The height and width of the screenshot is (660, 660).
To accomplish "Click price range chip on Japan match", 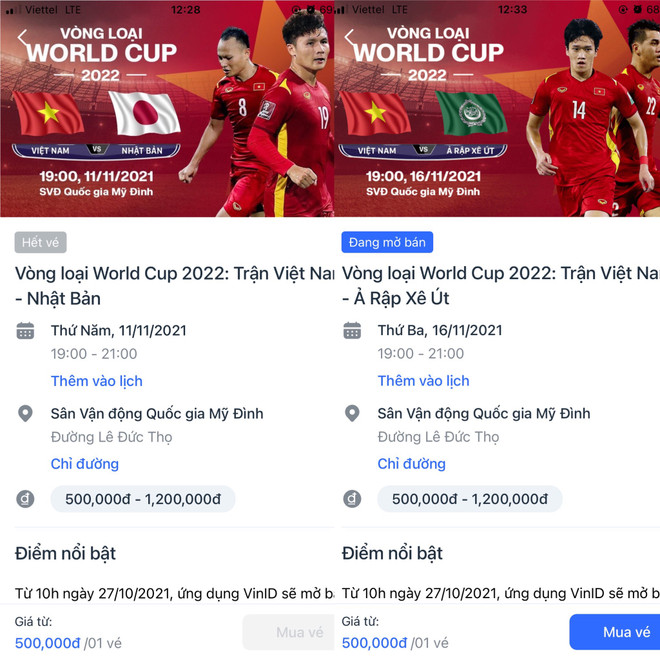I will [143, 499].
